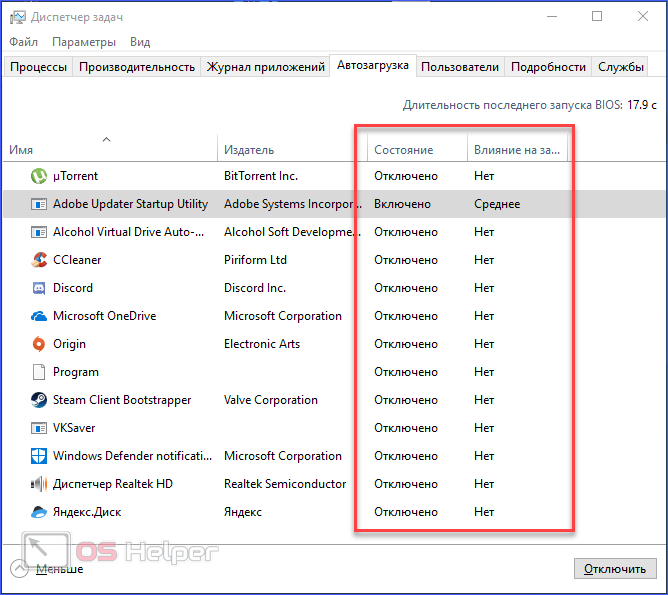Collapse details with the Меньше arrow
The image size is (668, 595).
[19, 569]
